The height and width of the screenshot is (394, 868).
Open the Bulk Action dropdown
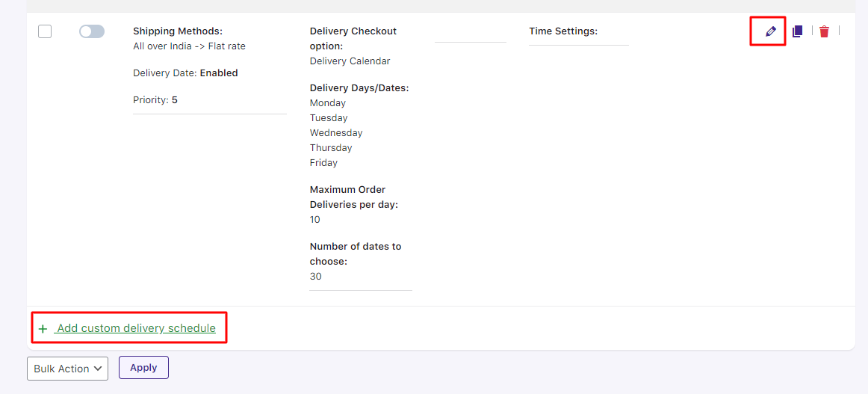click(68, 369)
